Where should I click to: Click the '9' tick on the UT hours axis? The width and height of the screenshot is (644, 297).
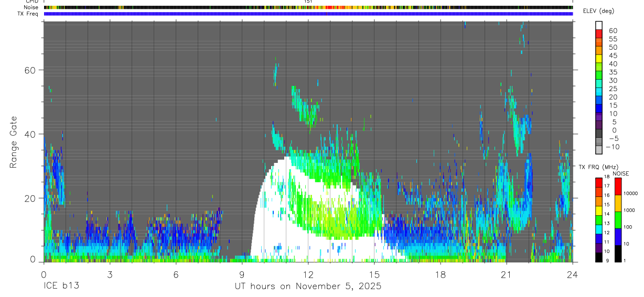tap(242, 274)
